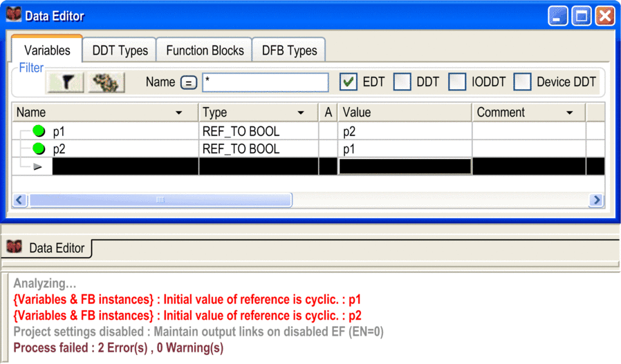Click the filter settings icon beside funnel

106,83
